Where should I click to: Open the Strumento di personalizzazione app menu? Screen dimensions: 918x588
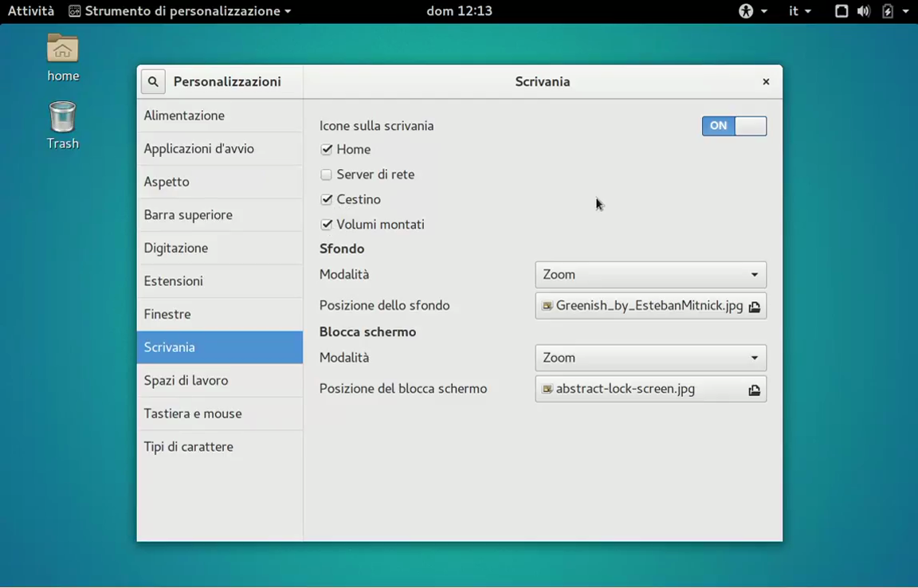click(x=180, y=11)
